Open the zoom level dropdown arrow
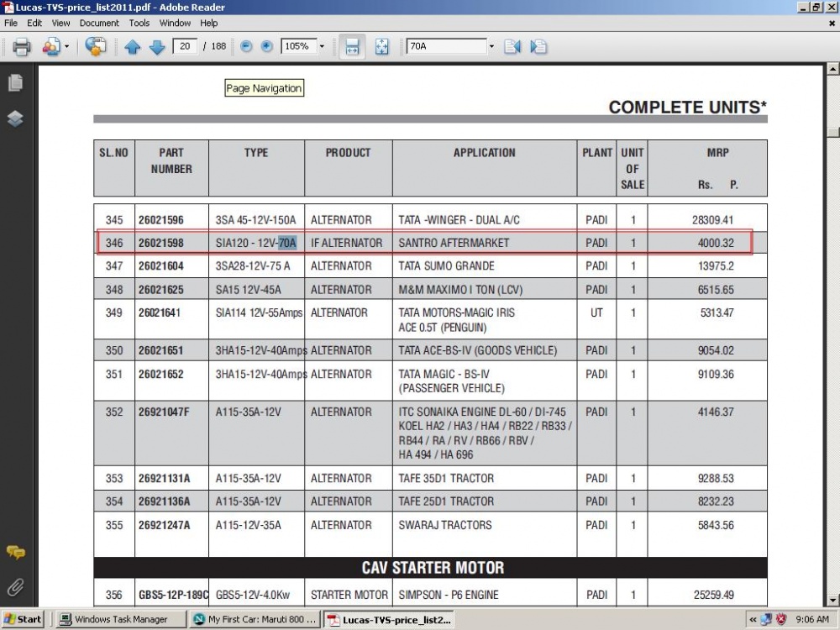 click(322, 46)
